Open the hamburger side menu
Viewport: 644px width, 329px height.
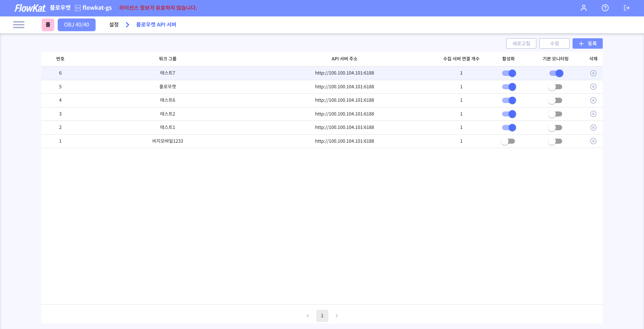[x=19, y=25]
